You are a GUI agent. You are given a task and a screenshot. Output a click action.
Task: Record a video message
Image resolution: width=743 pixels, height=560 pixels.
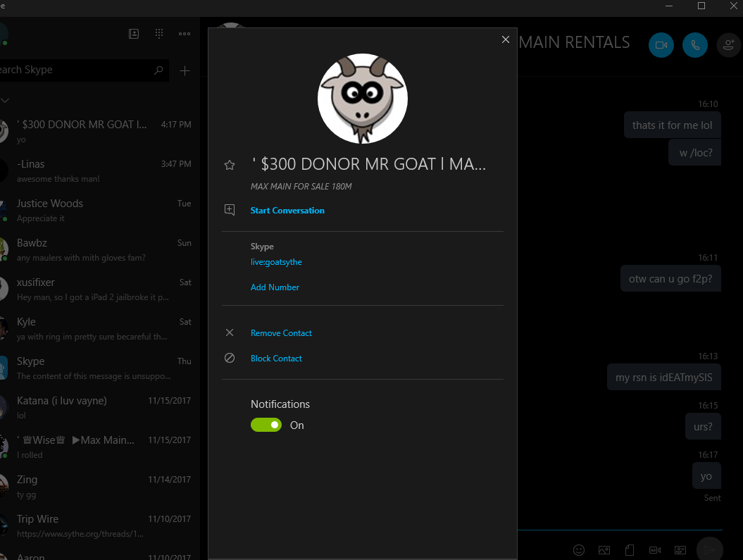[x=655, y=550]
